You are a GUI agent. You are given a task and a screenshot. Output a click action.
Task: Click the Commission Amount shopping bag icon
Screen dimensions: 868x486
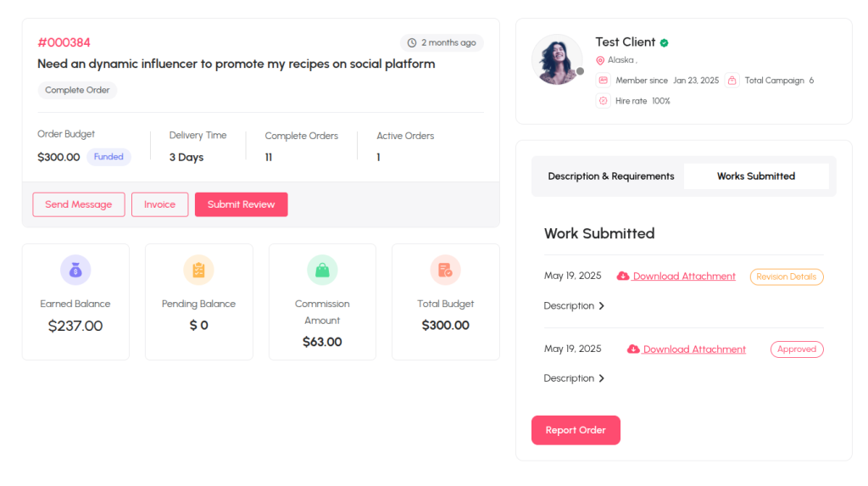[322, 270]
